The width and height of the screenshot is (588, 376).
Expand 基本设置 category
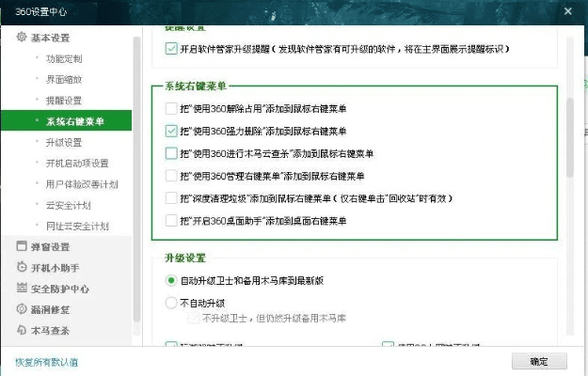pyautogui.click(x=50, y=38)
